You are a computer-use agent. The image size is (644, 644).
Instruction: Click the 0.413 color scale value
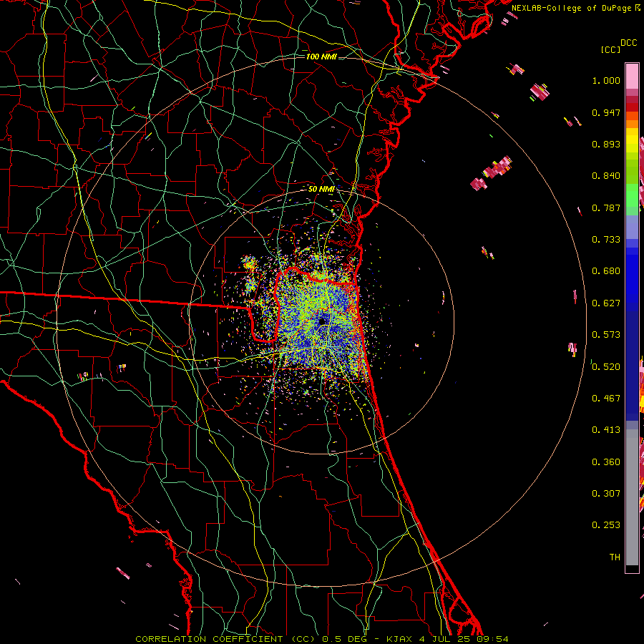pyautogui.click(x=606, y=430)
